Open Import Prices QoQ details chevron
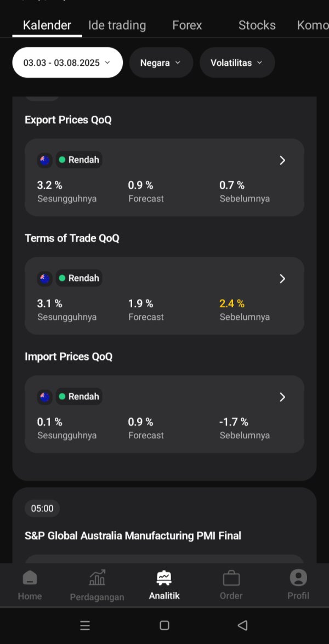The image size is (329, 644). pos(282,397)
